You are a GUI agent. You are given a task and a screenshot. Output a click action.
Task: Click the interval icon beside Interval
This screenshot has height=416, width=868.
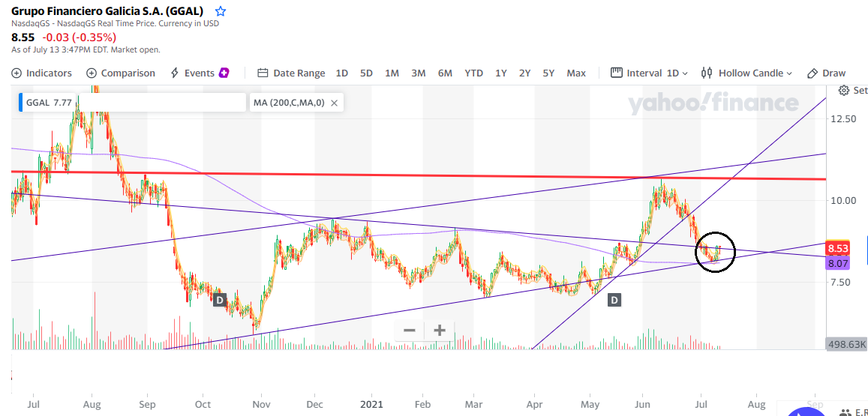click(616, 73)
